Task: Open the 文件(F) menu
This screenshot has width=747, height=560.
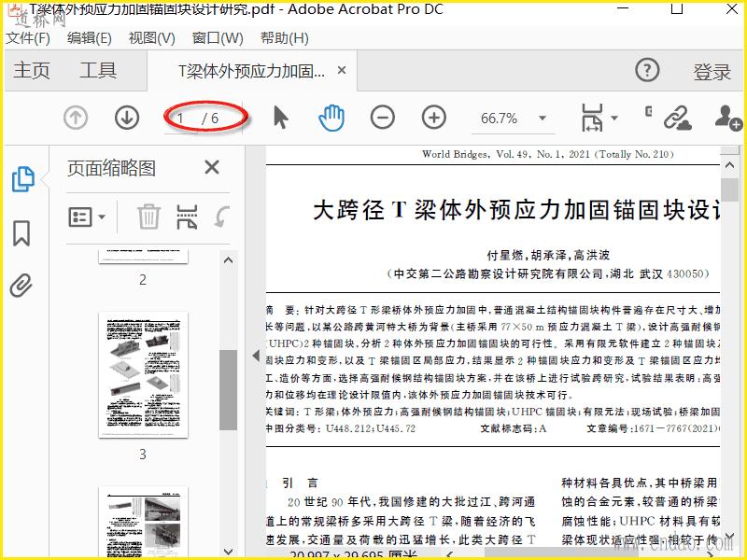Action: pos(28,38)
